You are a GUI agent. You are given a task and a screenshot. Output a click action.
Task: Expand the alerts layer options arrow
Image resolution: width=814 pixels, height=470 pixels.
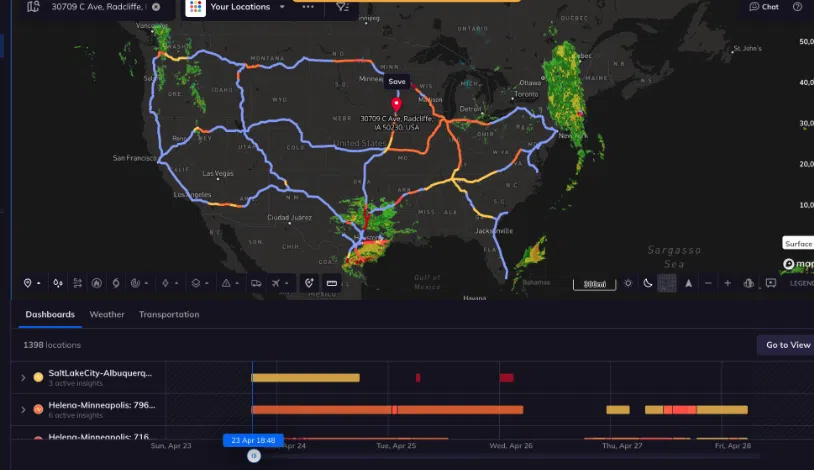pos(237,284)
